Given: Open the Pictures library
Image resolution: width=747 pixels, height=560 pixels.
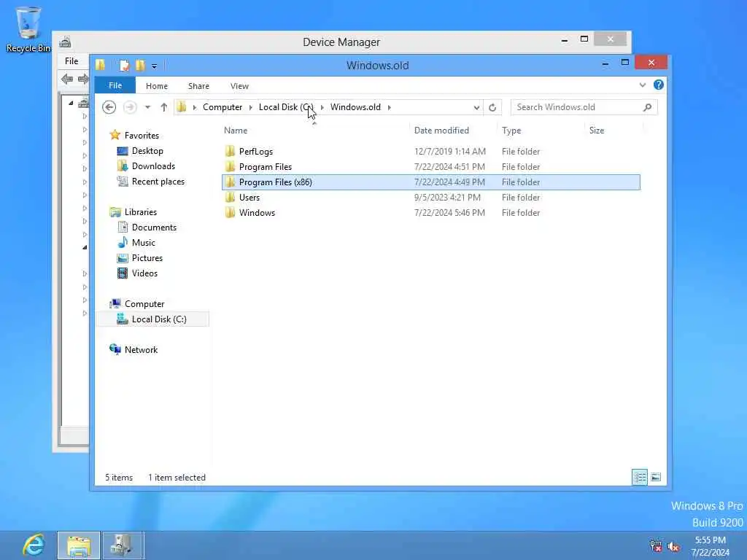Looking at the screenshot, I should pos(147,257).
